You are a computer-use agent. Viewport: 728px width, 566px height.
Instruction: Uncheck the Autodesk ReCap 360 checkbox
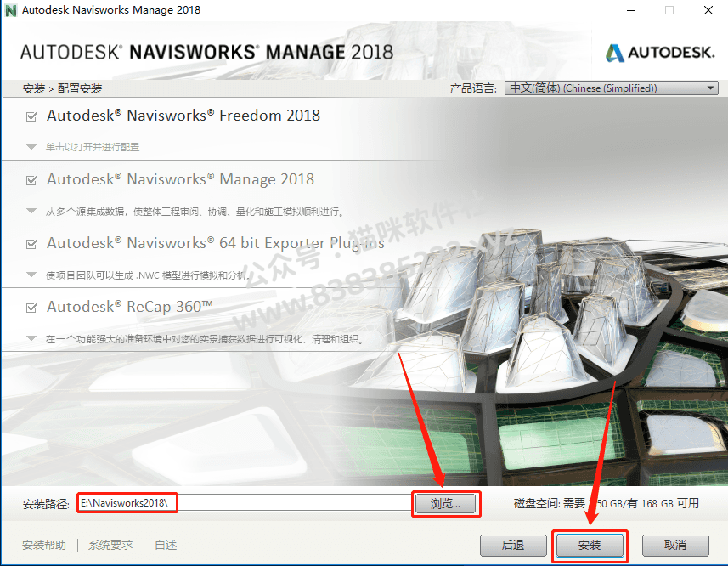(31, 308)
